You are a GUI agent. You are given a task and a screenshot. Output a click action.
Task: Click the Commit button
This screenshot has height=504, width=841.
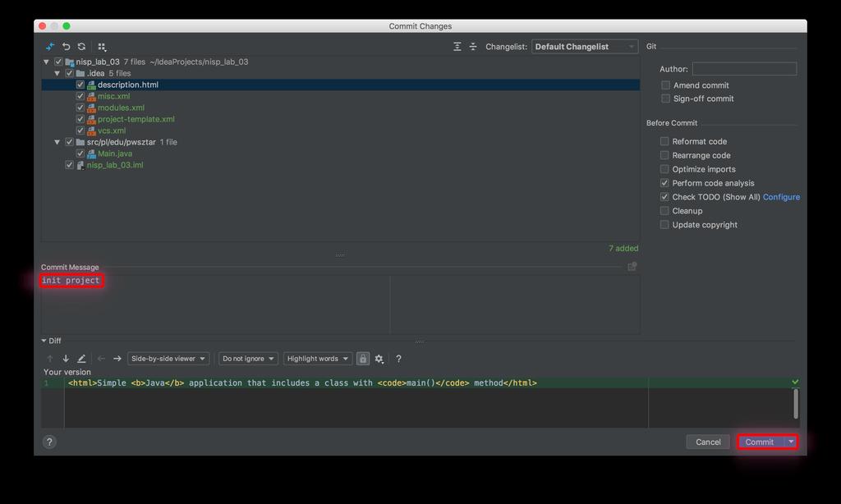tap(761, 442)
